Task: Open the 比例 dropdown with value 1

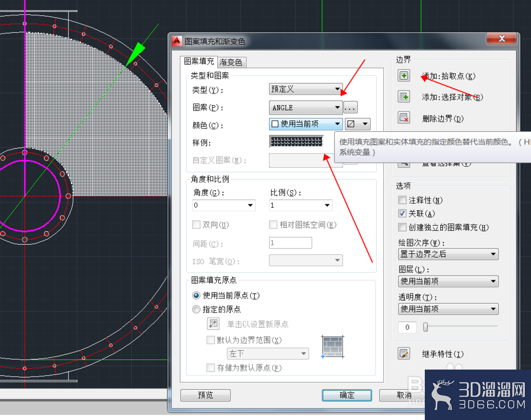Action: (x=301, y=205)
